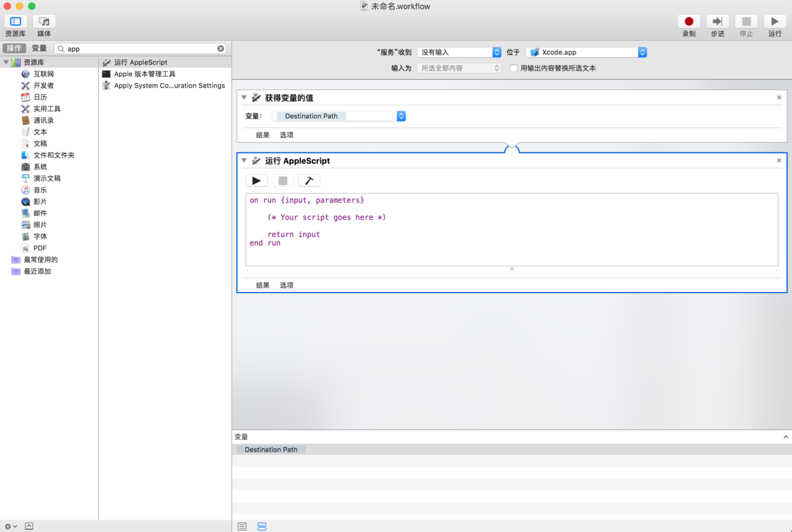Screen dimensions: 792x532
Task: Show 选项 of 获得变量的值 action
Action: (287, 135)
